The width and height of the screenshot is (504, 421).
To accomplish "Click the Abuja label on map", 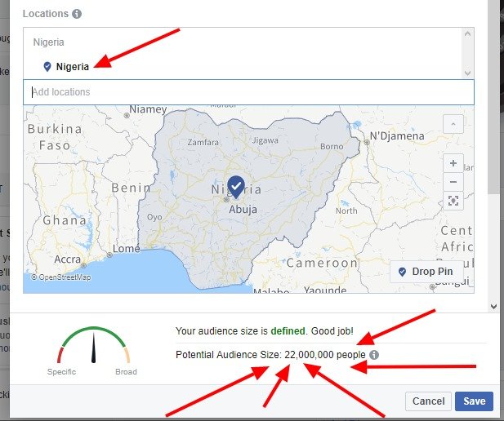I will coord(243,210).
